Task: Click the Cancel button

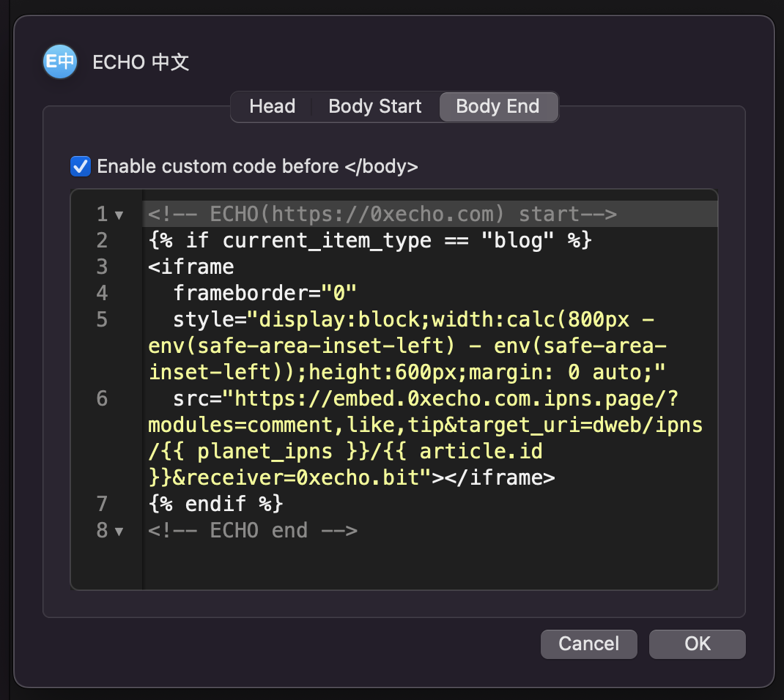Action: (588, 644)
